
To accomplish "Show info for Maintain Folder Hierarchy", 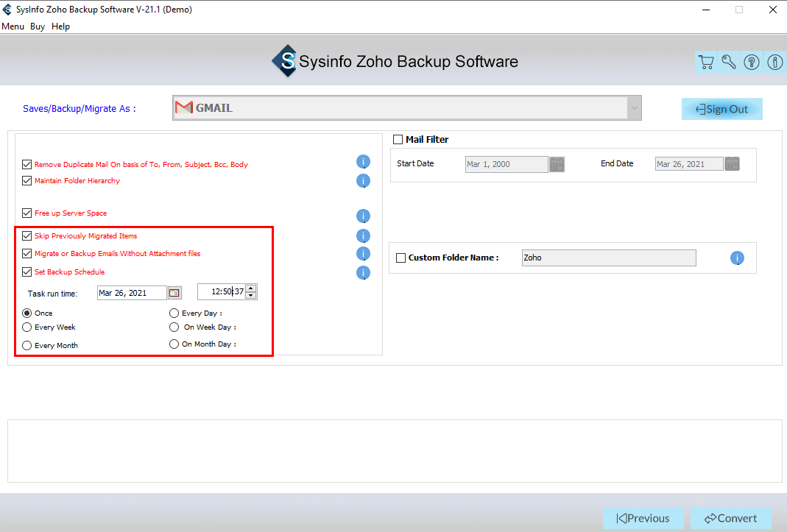I will (363, 181).
